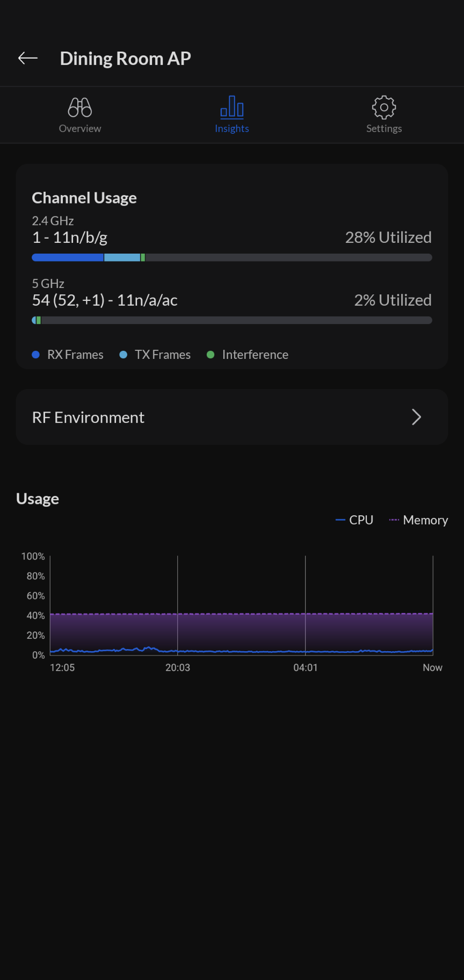Expand RF Environment with the chevron
464x980 pixels.
click(x=416, y=417)
